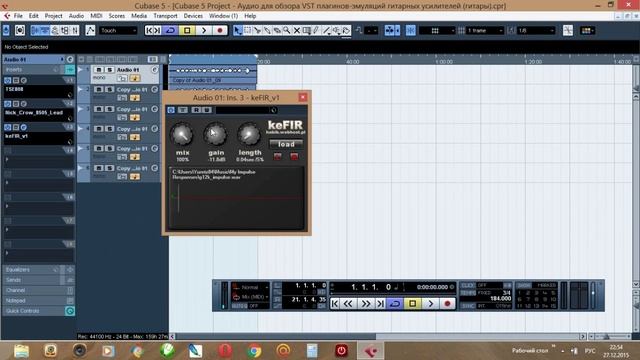Toggle keFIR Read automation R button
The width and height of the screenshot is (640, 360).
coord(196,110)
